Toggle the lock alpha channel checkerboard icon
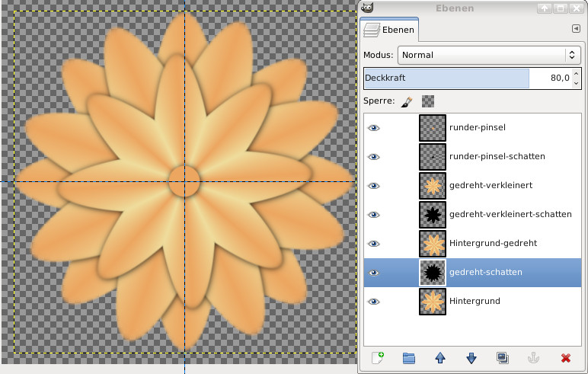Screen dimensions: 588x374 [x=428, y=101]
